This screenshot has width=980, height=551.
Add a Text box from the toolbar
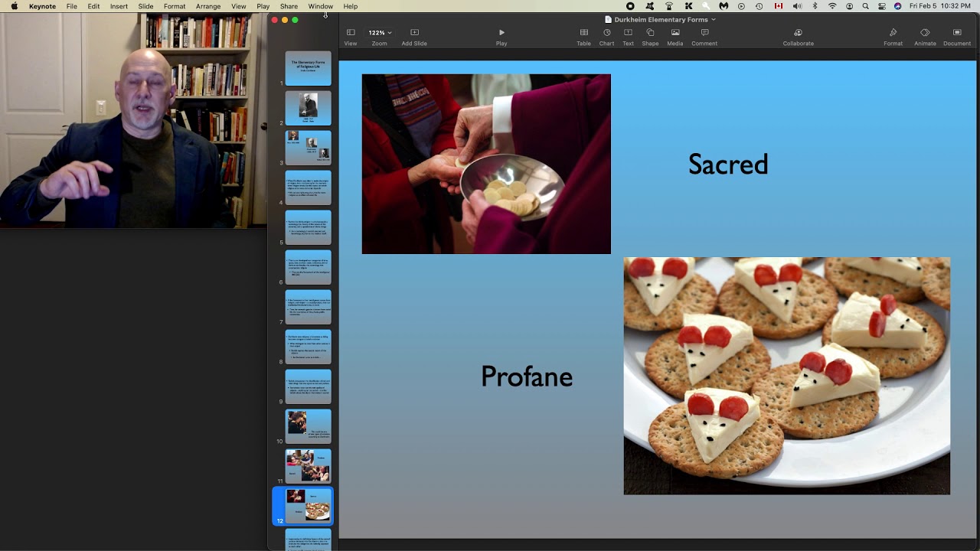[x=628, y=37]
